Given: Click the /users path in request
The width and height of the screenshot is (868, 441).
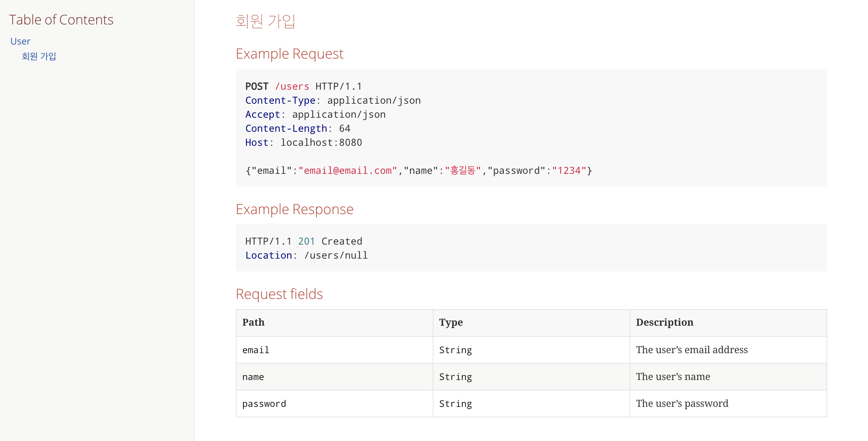Looking at the screenshot, I should point(292,86).
